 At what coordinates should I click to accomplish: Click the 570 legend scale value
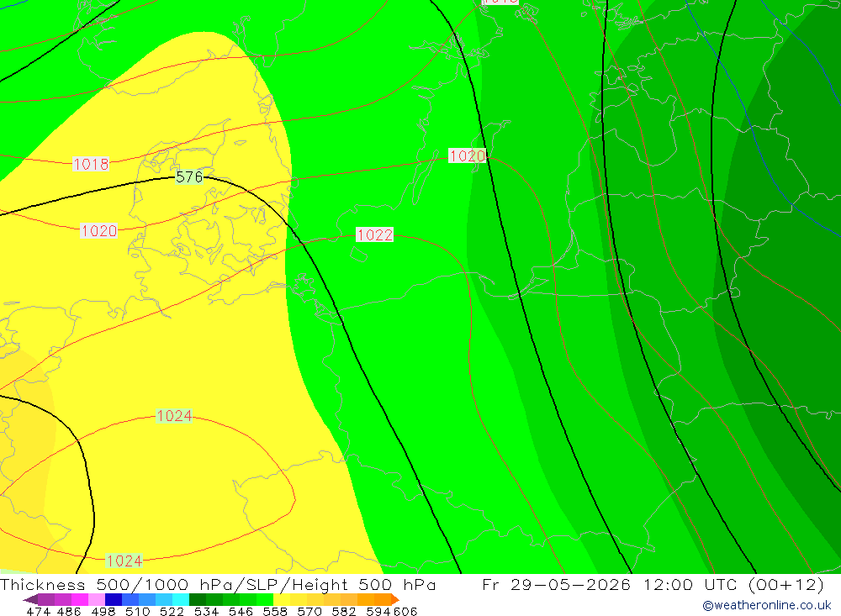309,611
